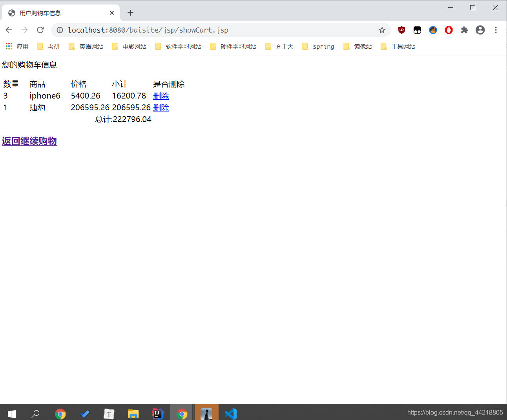The width and height of the screenshot is (507, 420).
Task: Open the 英语网站 bookmark folder
Action: point(86,46)
